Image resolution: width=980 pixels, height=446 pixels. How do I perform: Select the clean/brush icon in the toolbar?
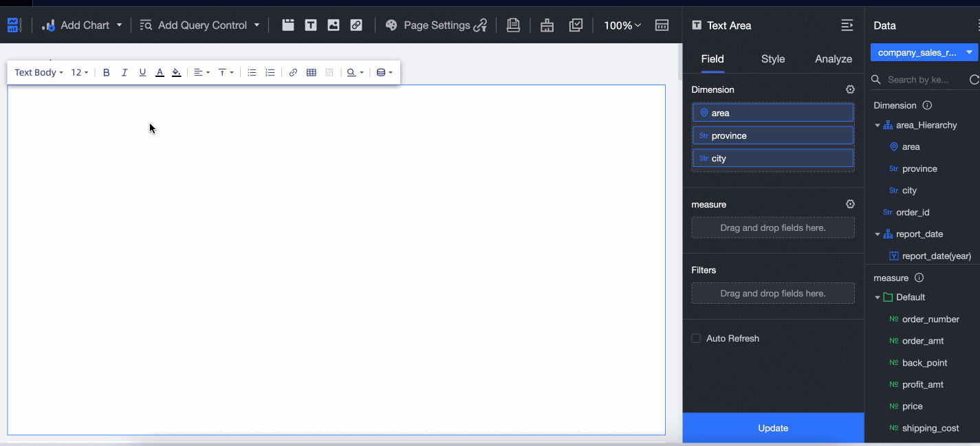point(547,25)
